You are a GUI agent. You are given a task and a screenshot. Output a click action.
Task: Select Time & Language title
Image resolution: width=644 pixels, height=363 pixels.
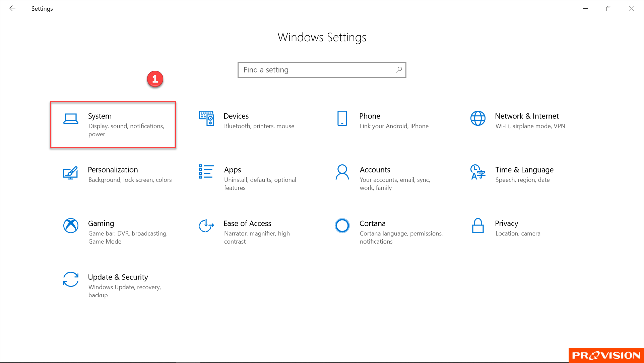[524, 170]
